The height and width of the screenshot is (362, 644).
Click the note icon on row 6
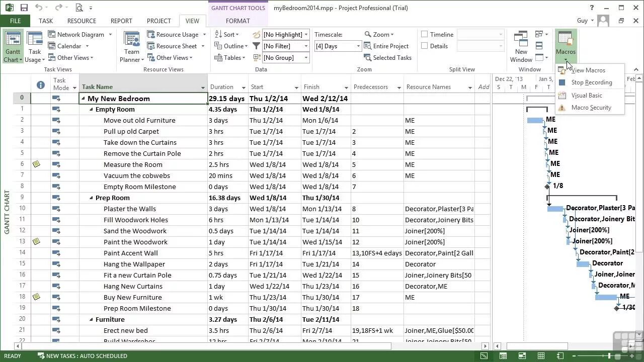[36, 164]
